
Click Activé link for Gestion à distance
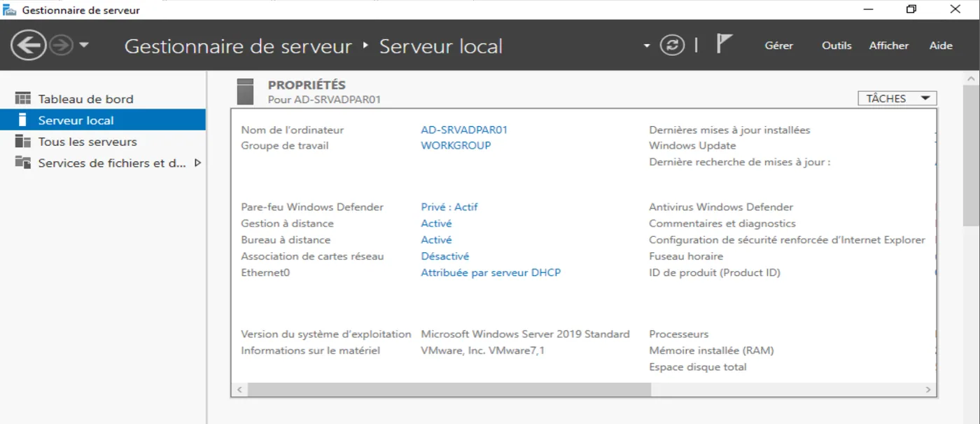(436, 224)
